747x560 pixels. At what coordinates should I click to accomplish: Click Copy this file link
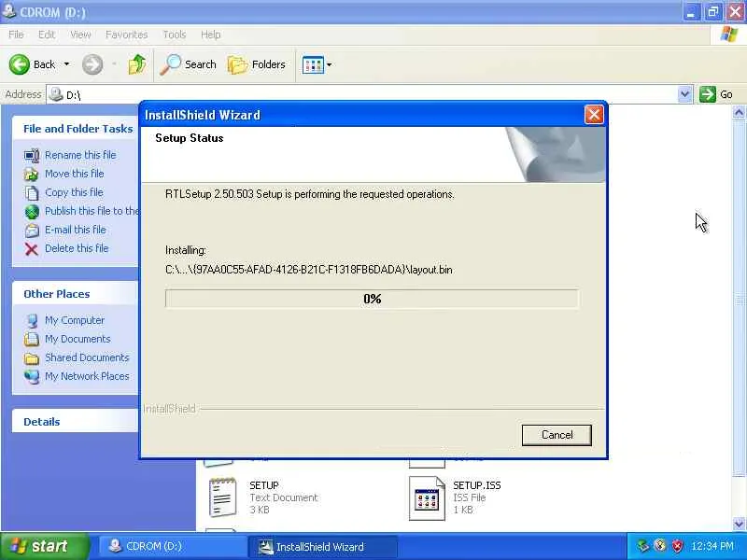coord(74,192)
